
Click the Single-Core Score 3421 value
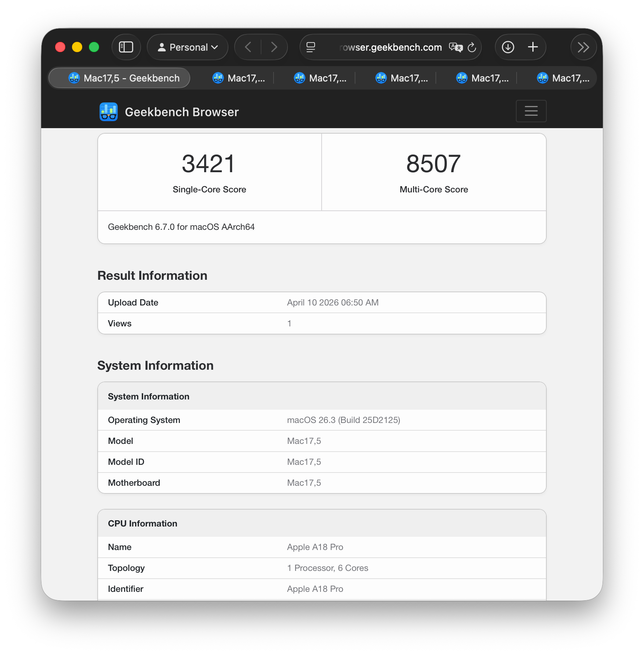click(209, 164)
